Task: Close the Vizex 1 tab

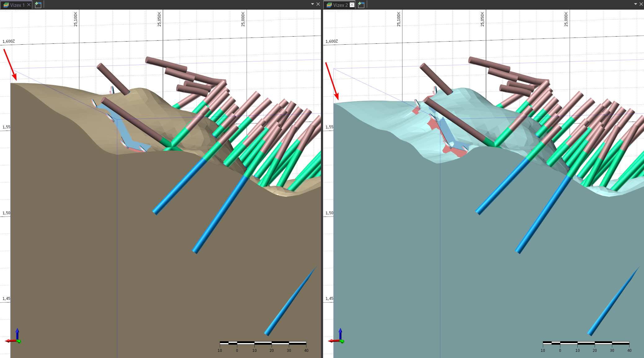Action: coord(29,5)
